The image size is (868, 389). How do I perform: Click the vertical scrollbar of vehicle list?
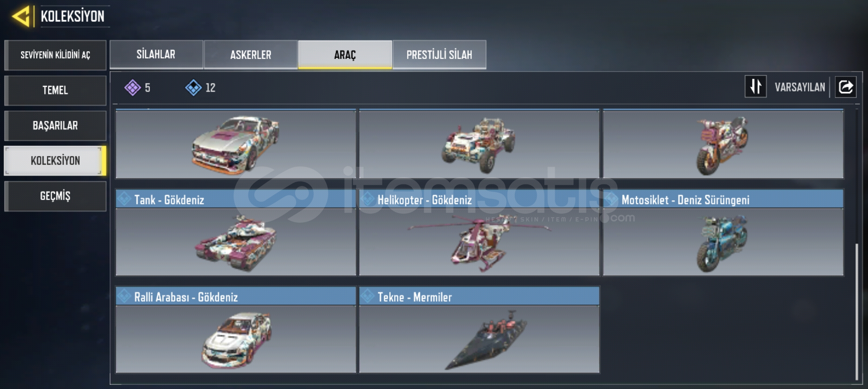pyautogui.click(x=857, y=312)
